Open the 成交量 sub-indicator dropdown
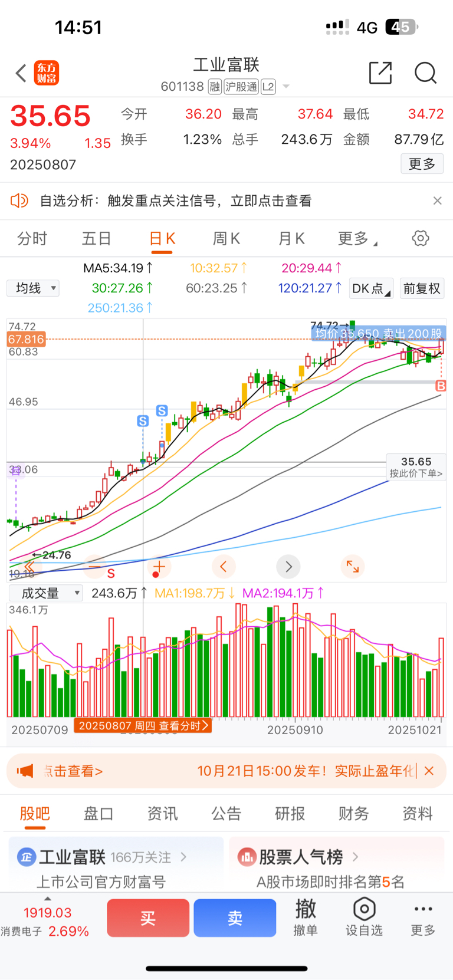Viewport: 453px width, 980px height. click(x=45, y=593)
